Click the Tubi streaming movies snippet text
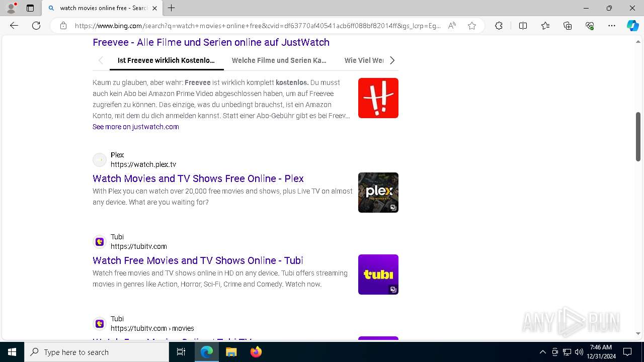The width and height of the screenshot is (644, 362). 220,279
